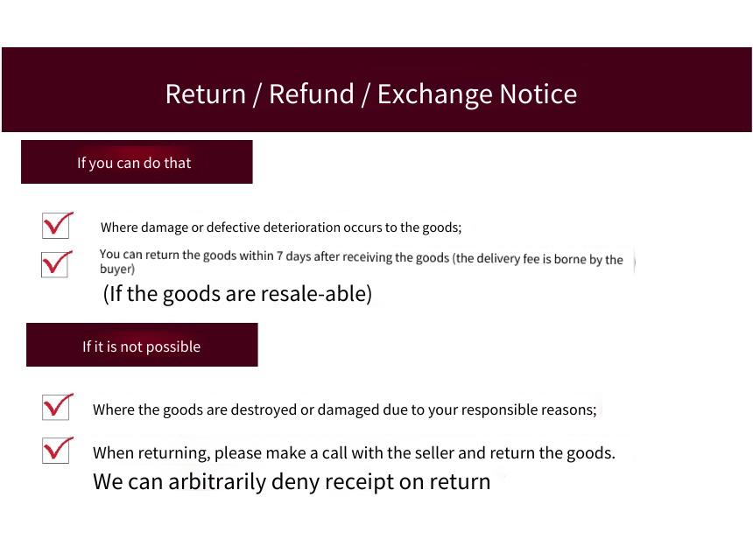Image resolution: width=753 pixels, height=560 pixels.
Task: Toggle checkbox beside damage or defective deterioration
Action: pos(56,226)
